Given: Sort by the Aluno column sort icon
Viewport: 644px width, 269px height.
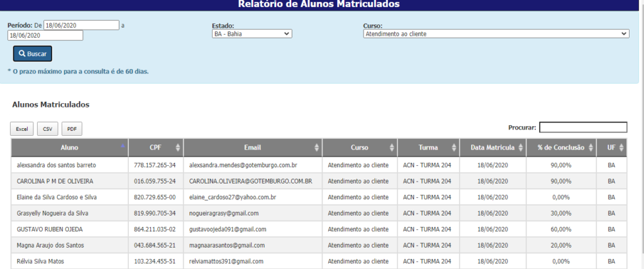Looking at the screenshot, I should tap(123, 145).
